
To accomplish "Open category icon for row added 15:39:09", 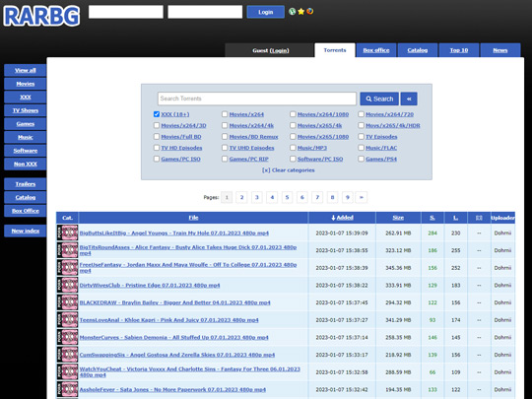I will coord(68,233).
